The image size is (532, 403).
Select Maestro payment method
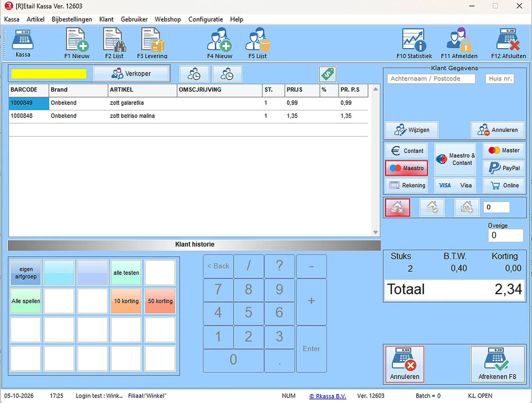pyautogui.click(x=407, y=168)
